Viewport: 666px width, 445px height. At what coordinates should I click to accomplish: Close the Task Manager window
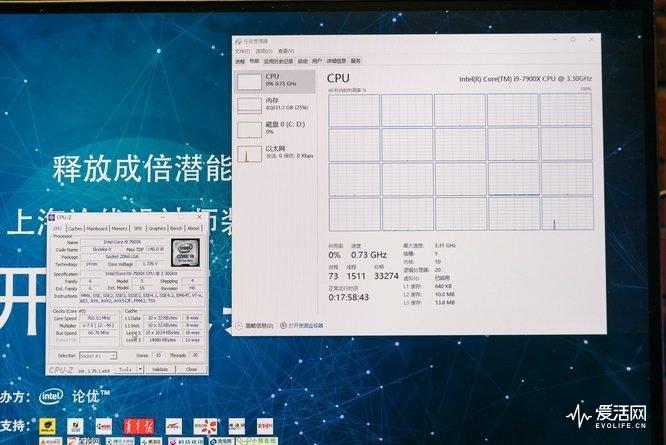591,39
